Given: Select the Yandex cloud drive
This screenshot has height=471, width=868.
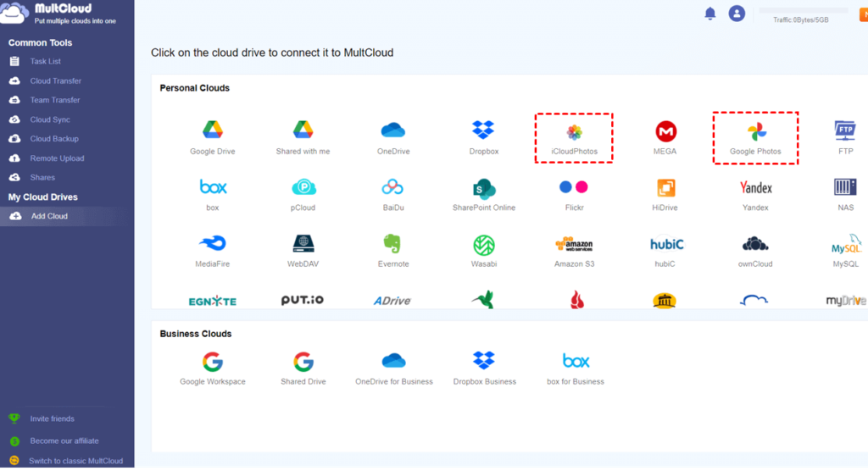Looking at the screenshot, I should click(x=755, y=187).
